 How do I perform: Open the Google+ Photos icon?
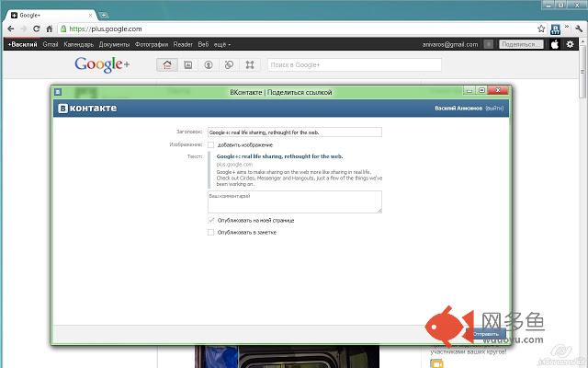point(187,65)
